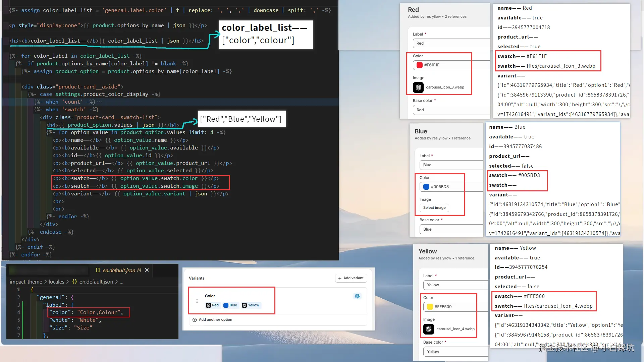Image resolution: width=644 pixels, height=362 pixels.
Task: Close the en.default.json editor tab
Action: pyautogui.click(x=147, y=270)
